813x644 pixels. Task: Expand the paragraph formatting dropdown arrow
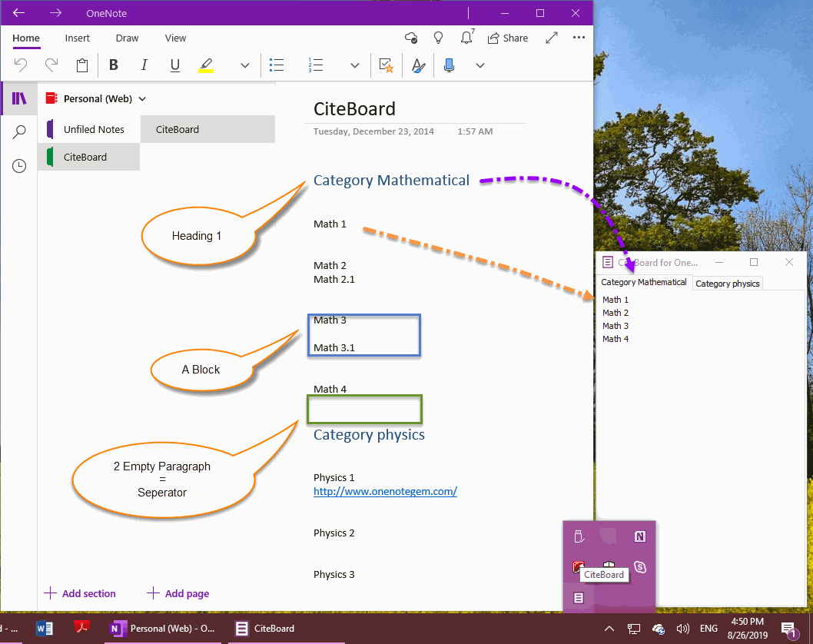[x=355, y=65]
